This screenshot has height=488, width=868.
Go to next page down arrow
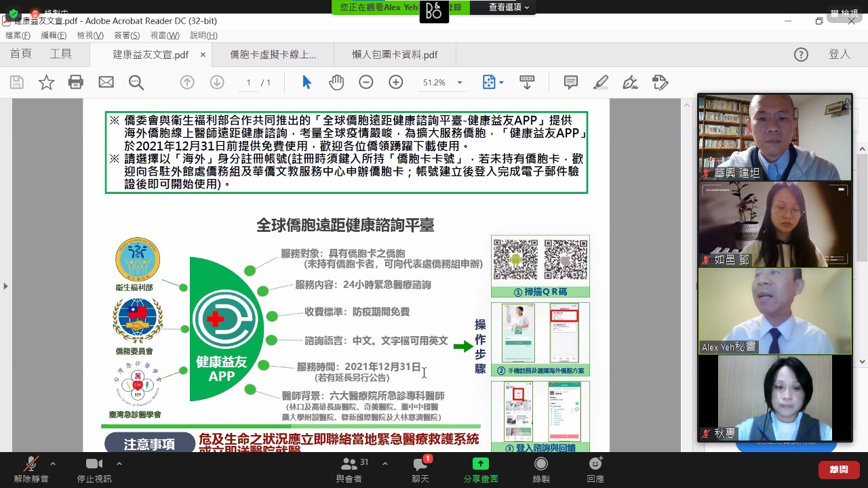click(x=217, y=83)
